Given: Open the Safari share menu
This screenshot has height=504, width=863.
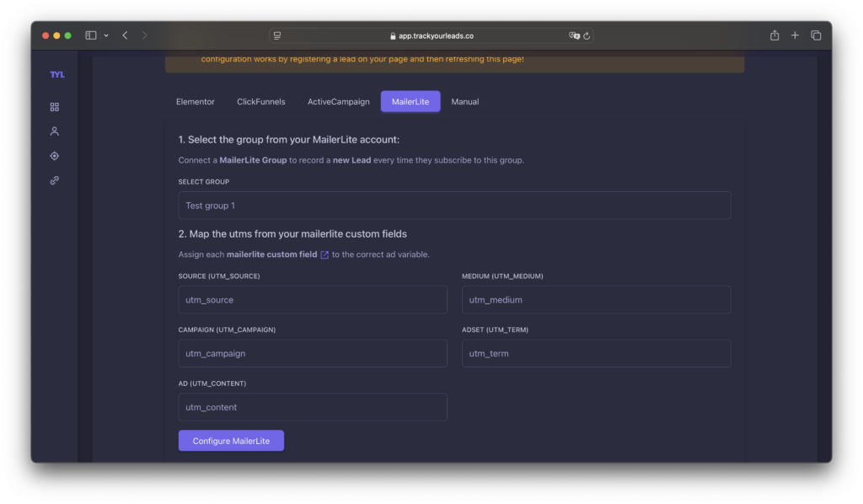Looking at the screenshot, I should pos(775,35).
